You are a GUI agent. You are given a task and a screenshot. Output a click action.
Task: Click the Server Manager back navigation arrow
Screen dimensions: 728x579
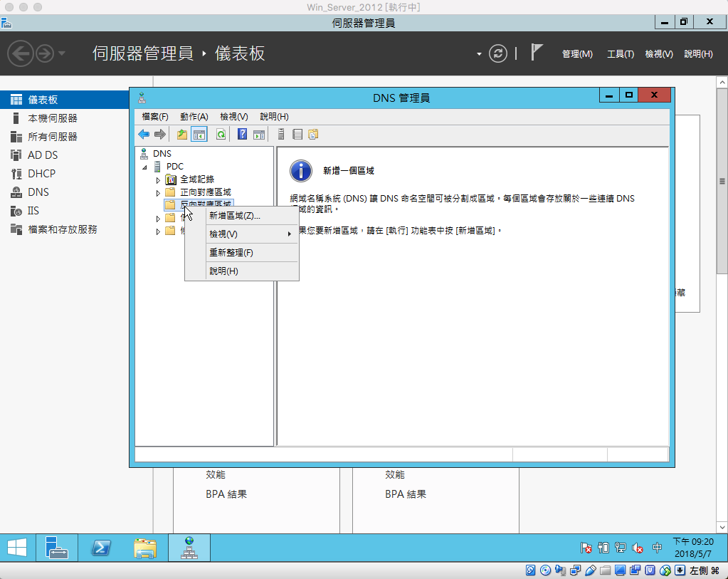[x=21, y=53]
